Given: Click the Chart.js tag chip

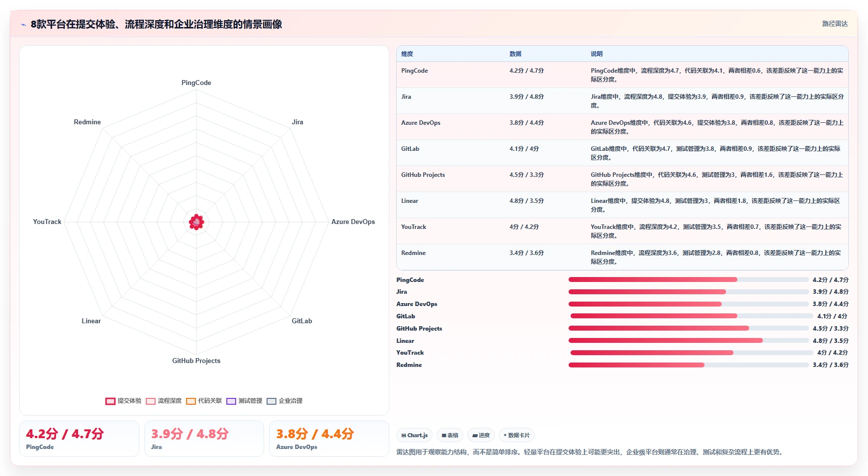Looking at the screenshot, I should [414, 435].
